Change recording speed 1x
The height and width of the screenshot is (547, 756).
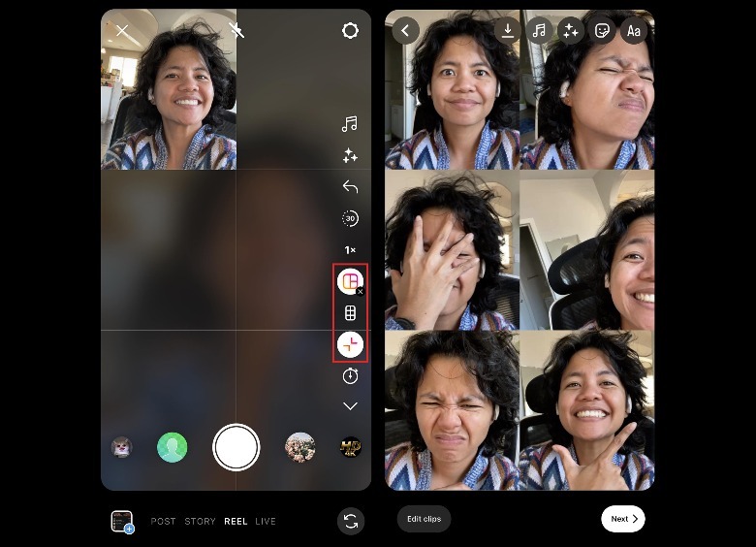click(x=350, y=250)
